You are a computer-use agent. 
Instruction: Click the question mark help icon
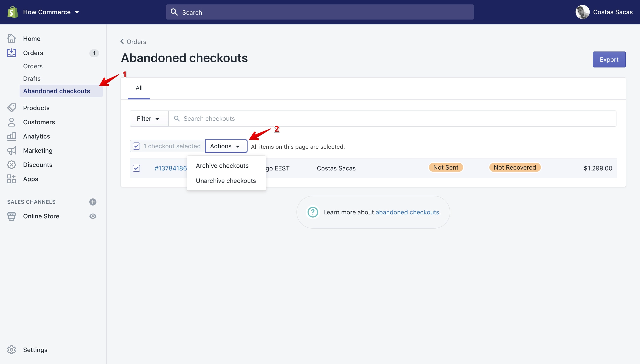[313, 212]
